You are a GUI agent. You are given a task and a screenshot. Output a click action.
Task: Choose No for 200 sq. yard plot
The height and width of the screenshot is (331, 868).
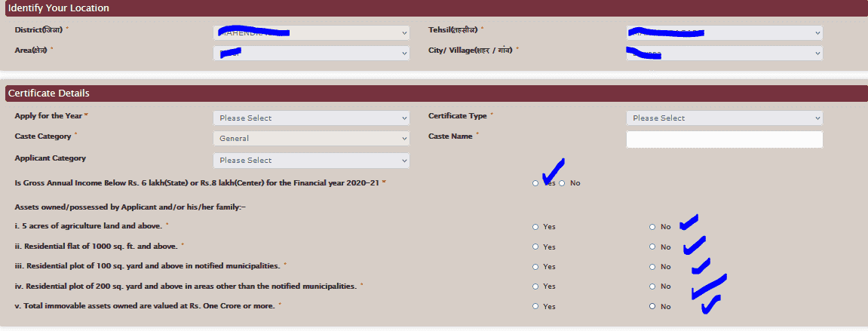[652, 287]
